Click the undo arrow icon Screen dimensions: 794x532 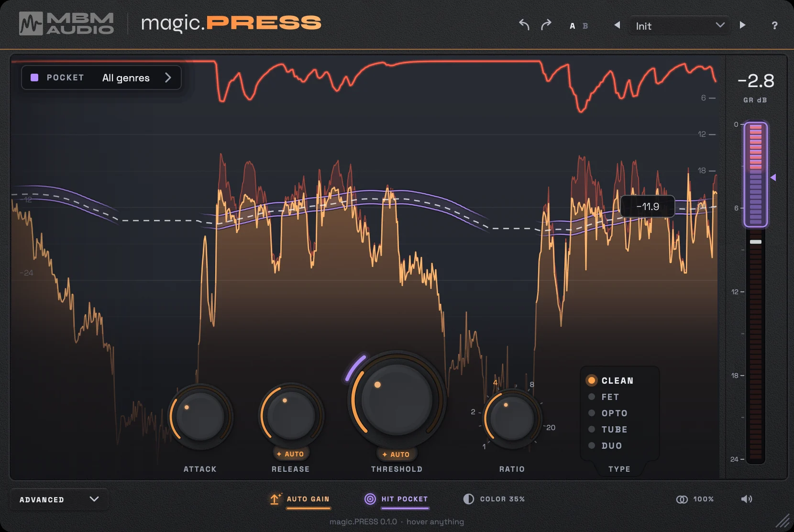click(524, 25)
